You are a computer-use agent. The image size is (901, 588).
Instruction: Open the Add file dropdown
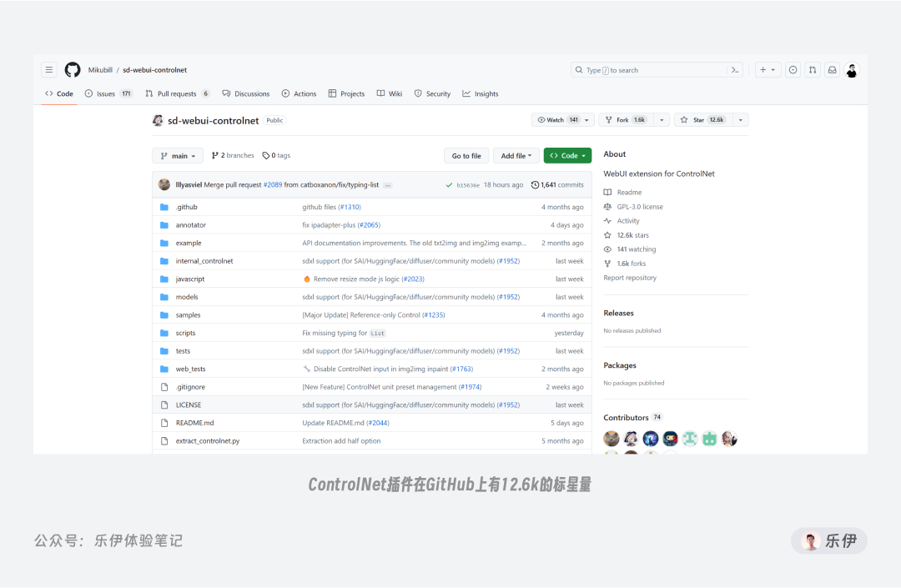click(x=516, y=155)
